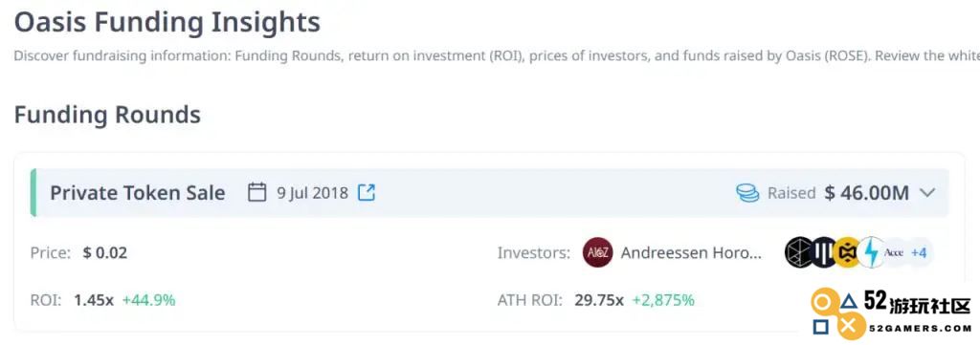Click the dark striped-bars investor logo

click(x=824, y=252)
